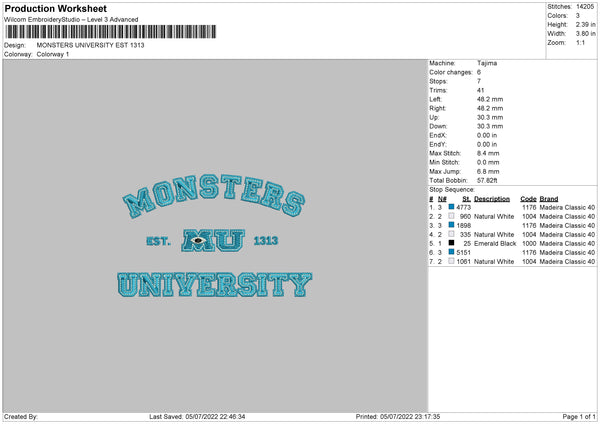Click the white swatch next to 335
Screen dimensions: 600x424
coord(451,234)
